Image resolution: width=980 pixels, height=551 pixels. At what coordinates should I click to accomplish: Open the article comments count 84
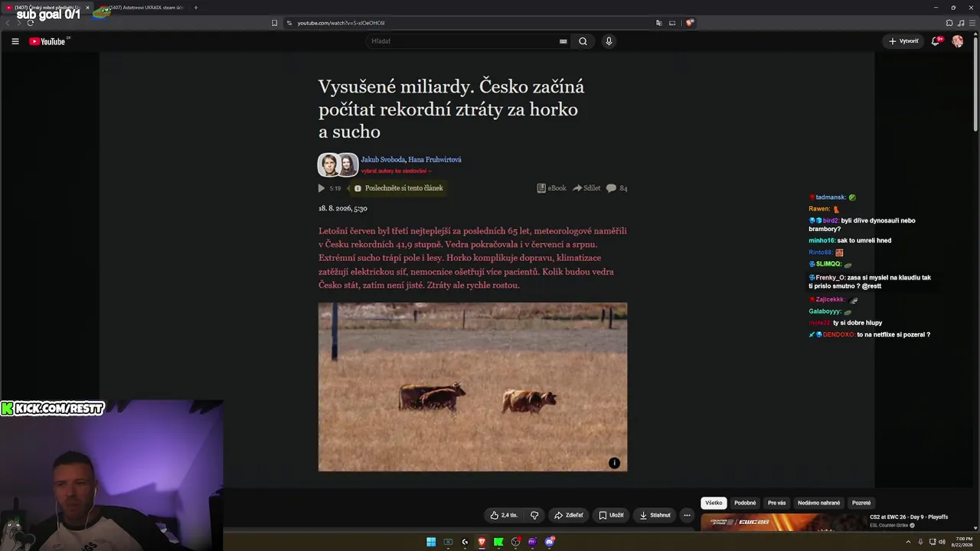click(x=617, y=188)
